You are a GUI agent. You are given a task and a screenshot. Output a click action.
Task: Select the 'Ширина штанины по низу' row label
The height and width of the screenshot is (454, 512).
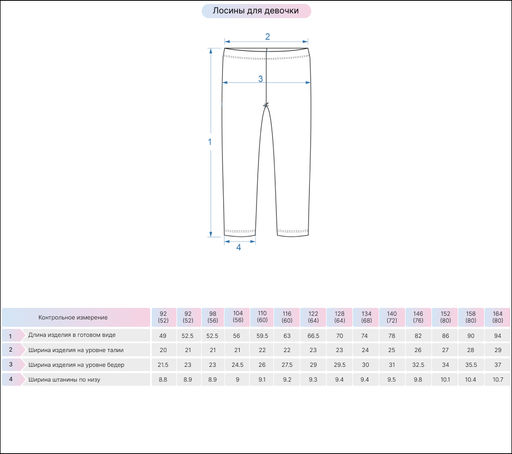tap(64, 379)
